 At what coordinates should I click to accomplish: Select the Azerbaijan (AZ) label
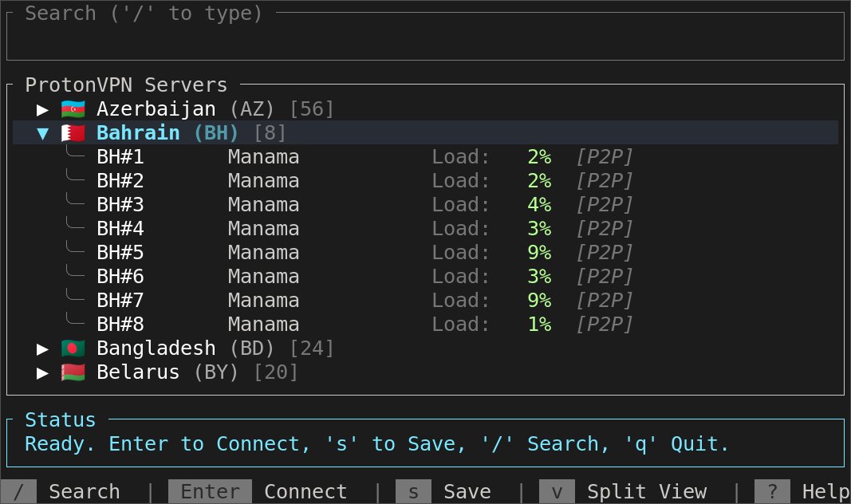point(185,109)
